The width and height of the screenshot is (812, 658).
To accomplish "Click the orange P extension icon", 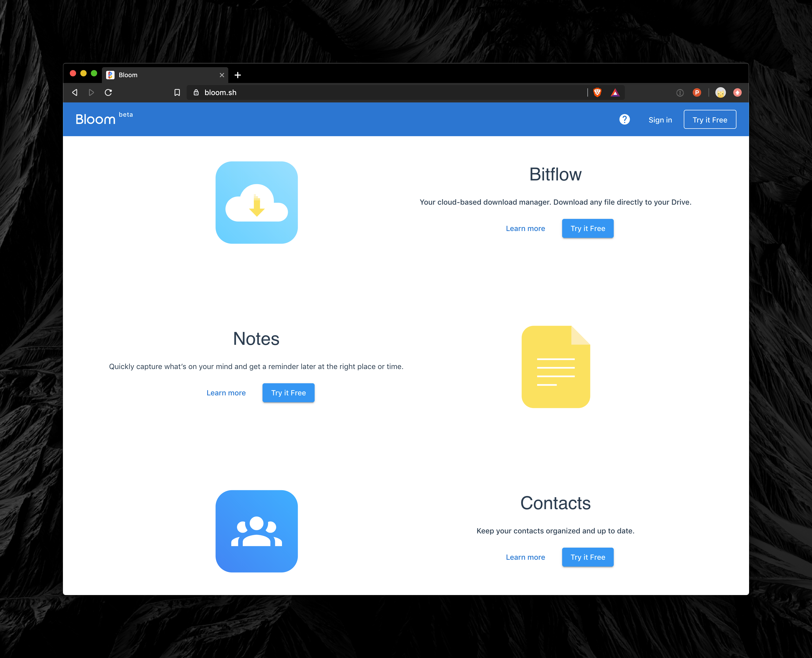I will (696, 92).
